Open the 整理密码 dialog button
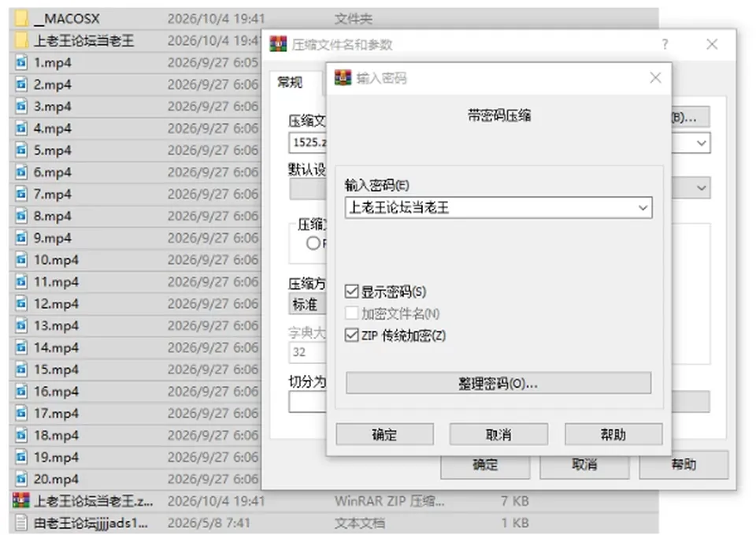 coord(498,383)
